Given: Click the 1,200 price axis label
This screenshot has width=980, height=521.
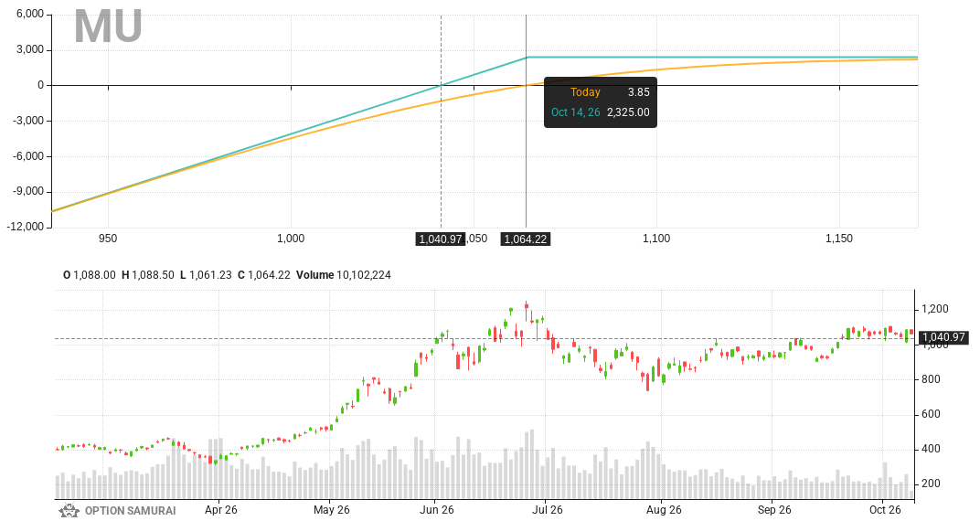Looking at the screenshot, I should click(934, 309).
